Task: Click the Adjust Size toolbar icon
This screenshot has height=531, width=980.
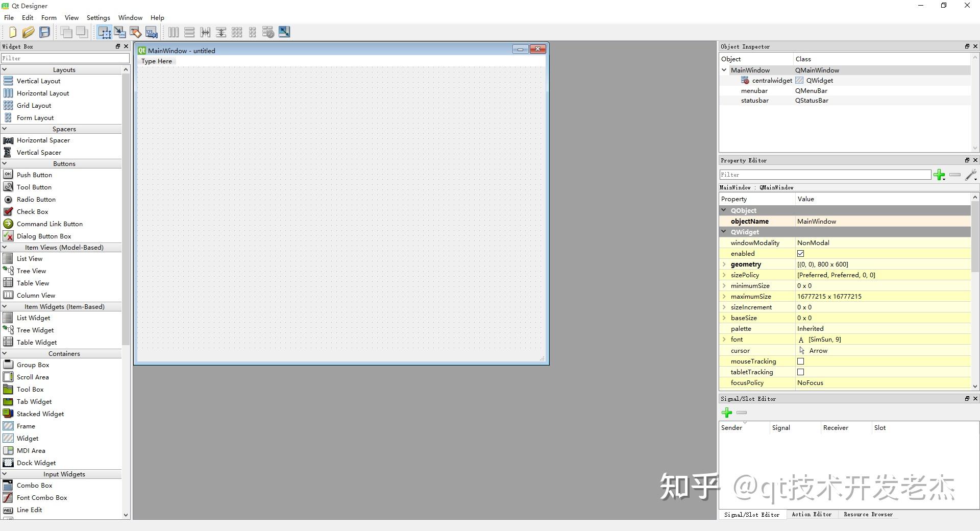Action: pos(284,32)
